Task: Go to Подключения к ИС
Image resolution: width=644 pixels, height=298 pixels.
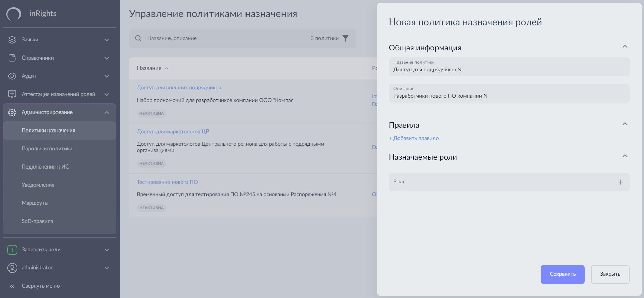Action: tap(45, 167)
